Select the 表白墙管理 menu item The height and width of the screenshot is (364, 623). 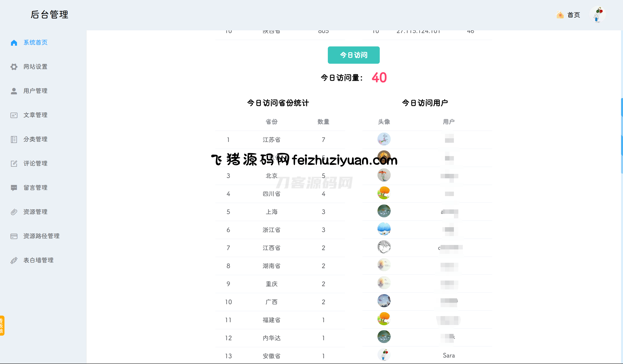point(38,260)
